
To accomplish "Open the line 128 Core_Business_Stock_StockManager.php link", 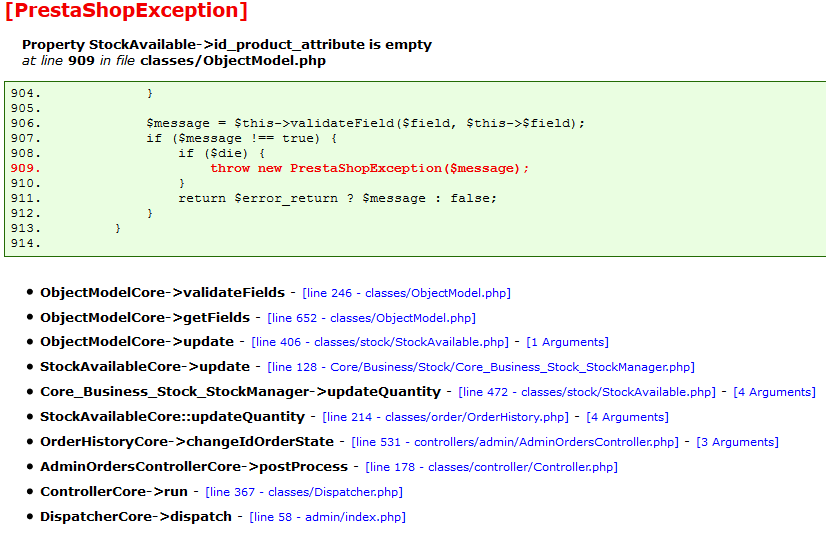I will tap(481, 367).
